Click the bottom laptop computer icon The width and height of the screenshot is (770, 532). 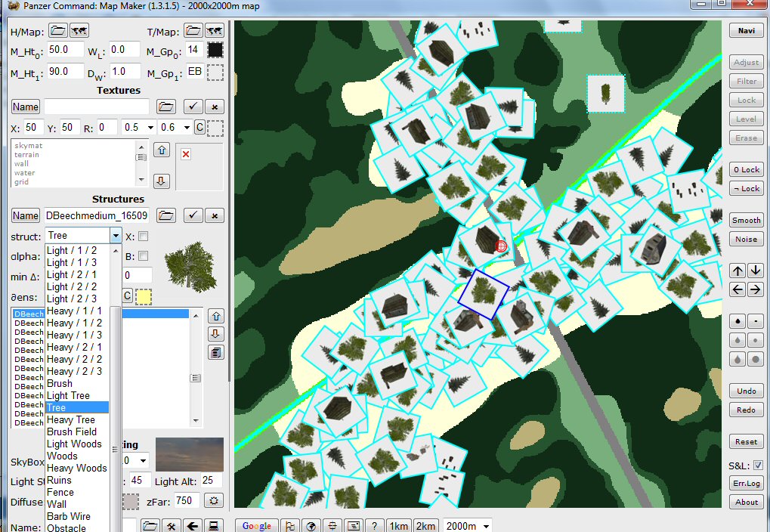[x=214, y=526]
